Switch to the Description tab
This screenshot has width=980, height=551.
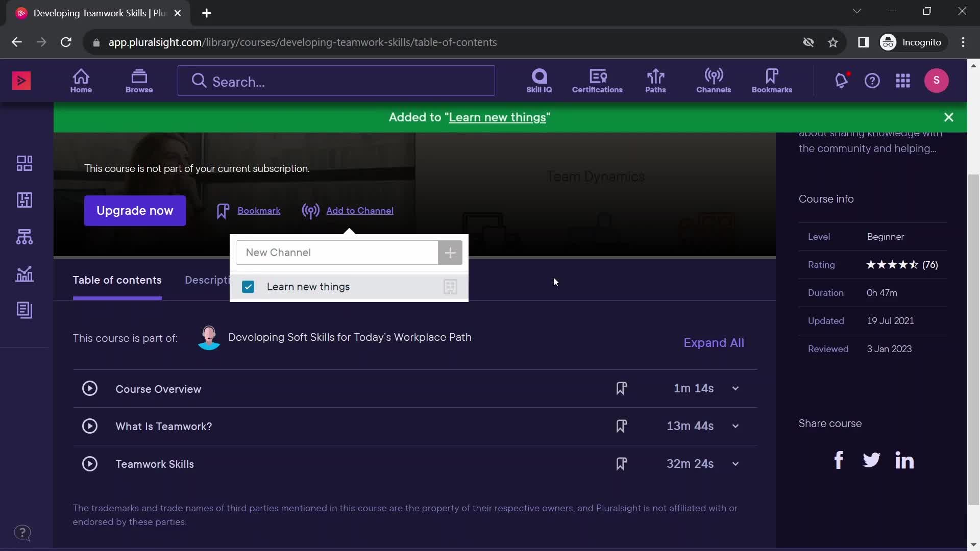pos(212,279)
